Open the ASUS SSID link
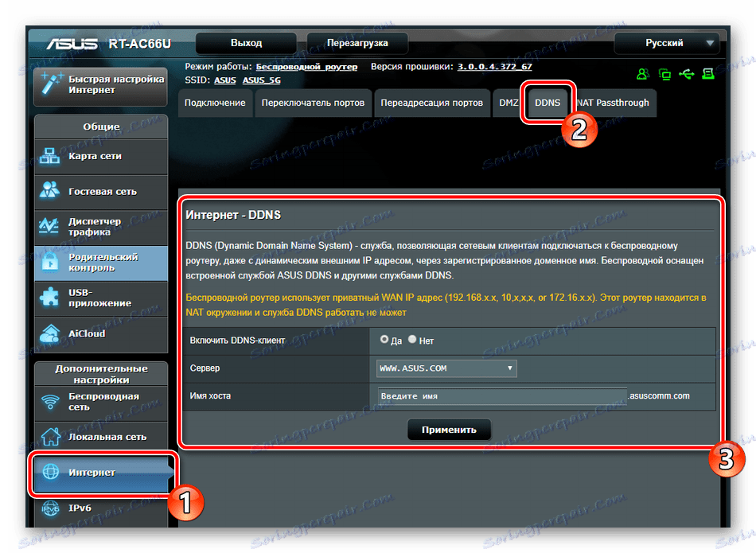This screenshot has height=553, width=756. tap(224, 80)
